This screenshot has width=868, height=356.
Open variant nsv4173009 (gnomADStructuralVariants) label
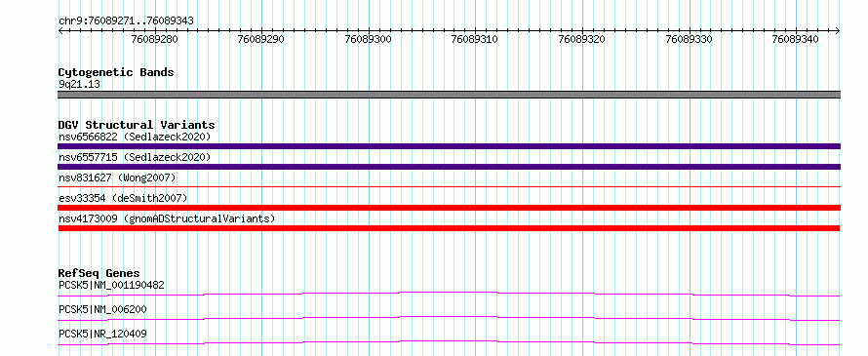(167, 218)
